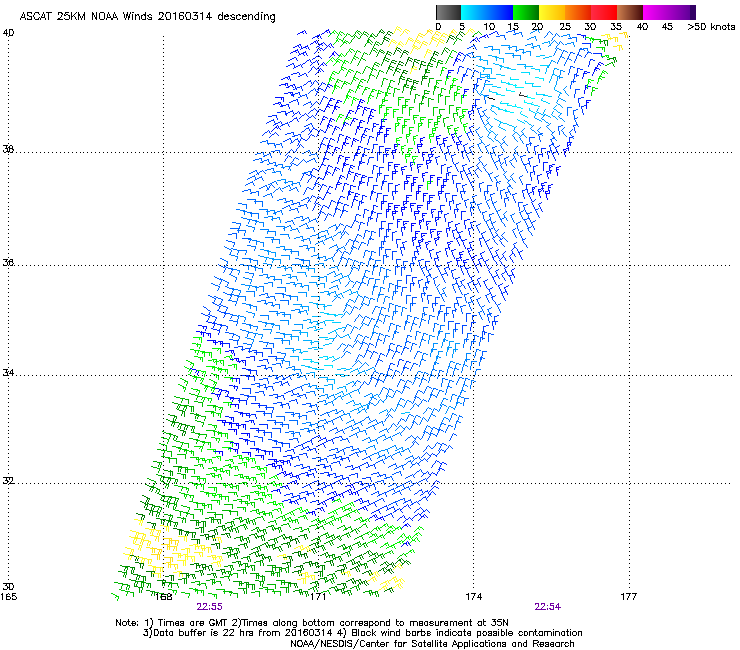Click the cyan-blue 5-15 knots color band
This screenshot has width=740, height=650.
pyautogui.click(x=487, y=12)
